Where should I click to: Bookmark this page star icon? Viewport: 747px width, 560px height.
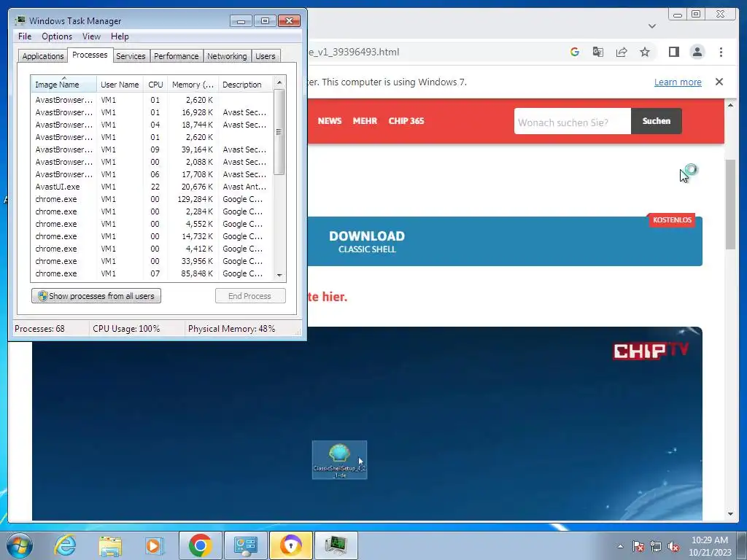tap(645, 52)
